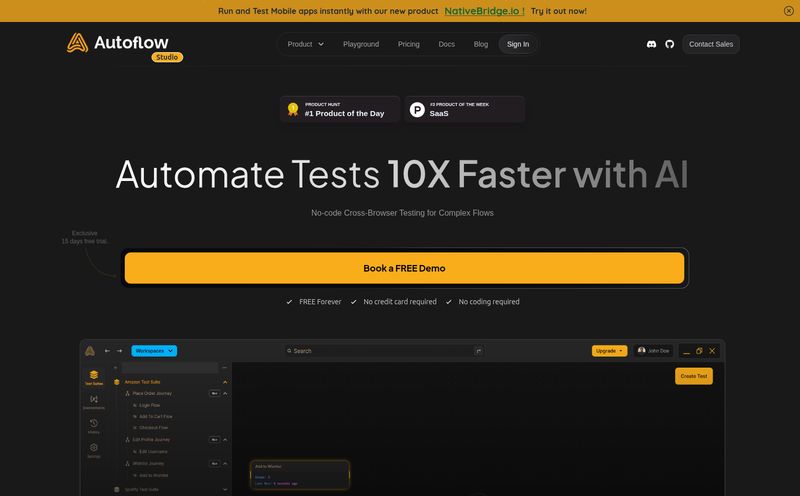The width and height of the screenshot is (800, 496).
Task: Click the Add to Wishlist node card on canvas
Action: (x=300, y=475)
